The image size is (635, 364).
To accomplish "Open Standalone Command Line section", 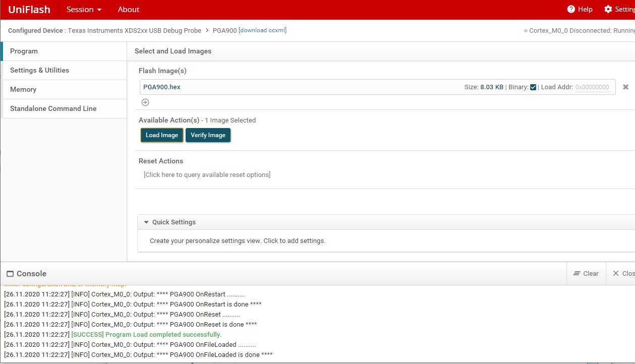I will (64, 108).
